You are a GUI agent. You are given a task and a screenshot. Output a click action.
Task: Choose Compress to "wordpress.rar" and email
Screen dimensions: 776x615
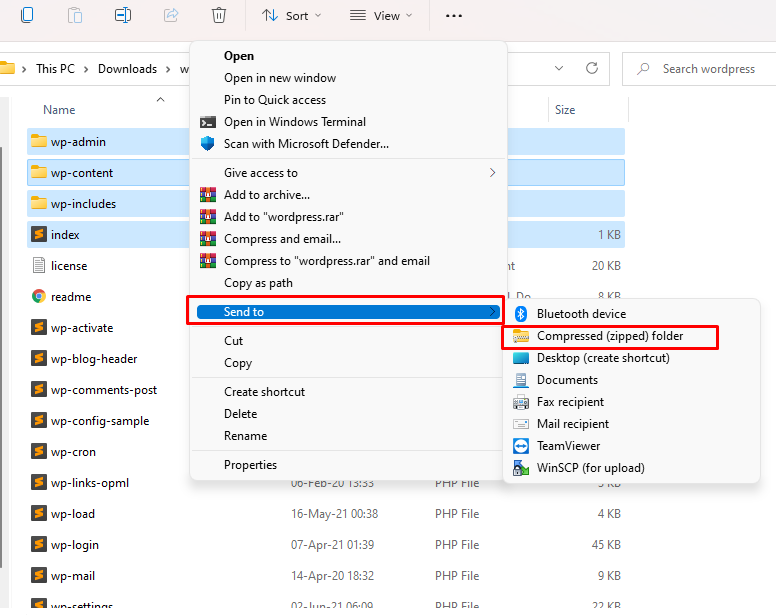348,261
